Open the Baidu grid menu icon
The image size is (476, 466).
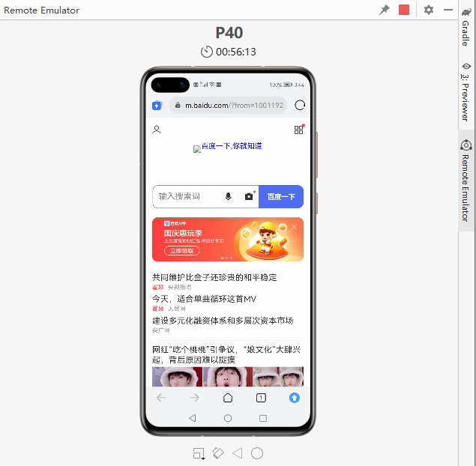coord(299,130)
